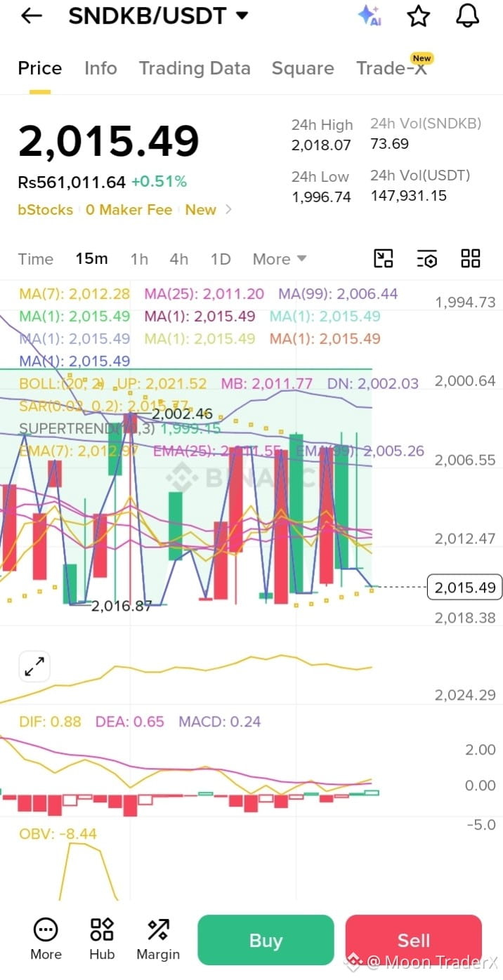Viewport: 503px width, 980px height.
Task: Open the More menu in bottom bar
Action: click(46, 940)
